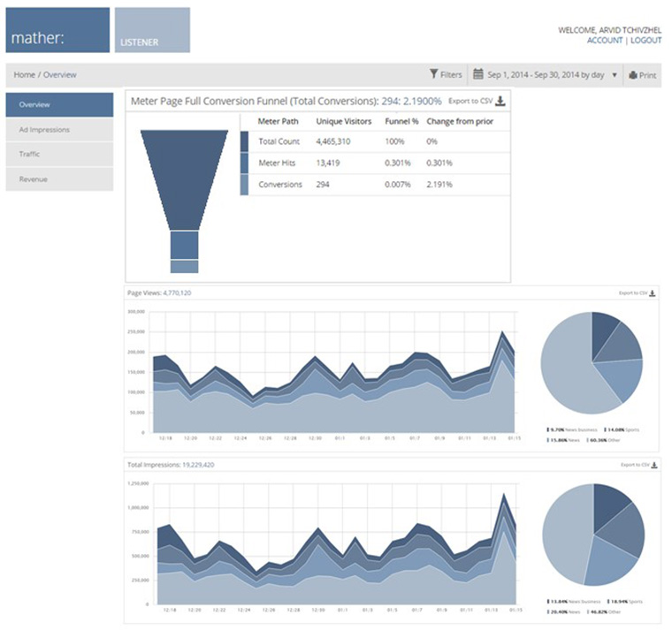672x630 pixels.
Task: Click the Change from prior column header
Action: [460, 121]
